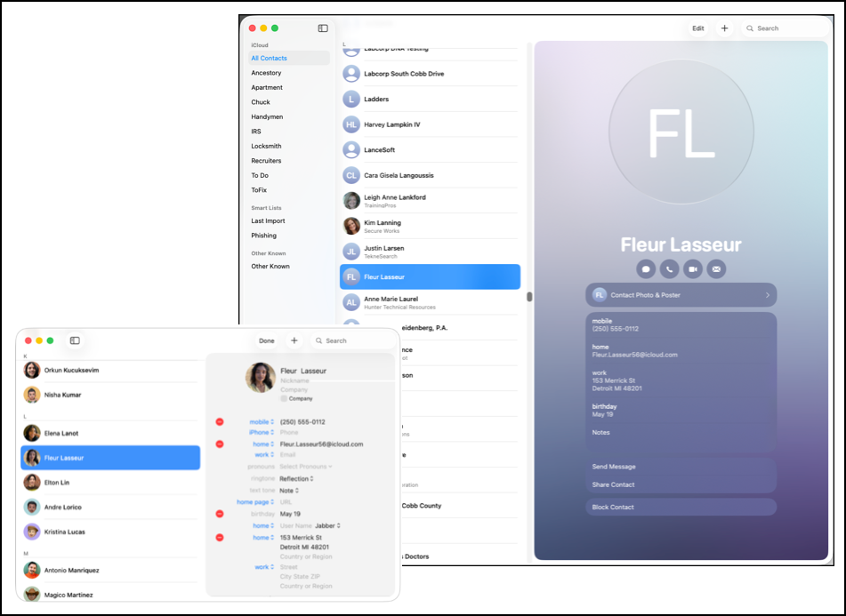846x616 pixels.
Task: Click Fleur Lasseur's photo in the edit card
Action: tap(261, 377)
